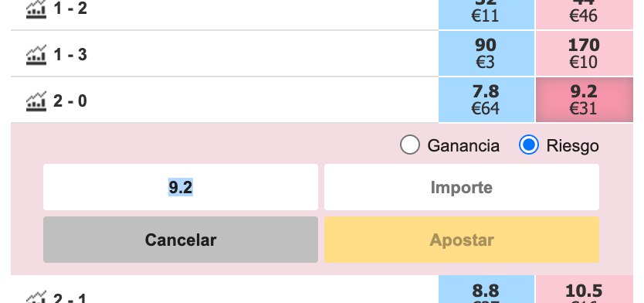
Task: Pick blue back odds 8.8 for 2 - 1
Action: 486,289
